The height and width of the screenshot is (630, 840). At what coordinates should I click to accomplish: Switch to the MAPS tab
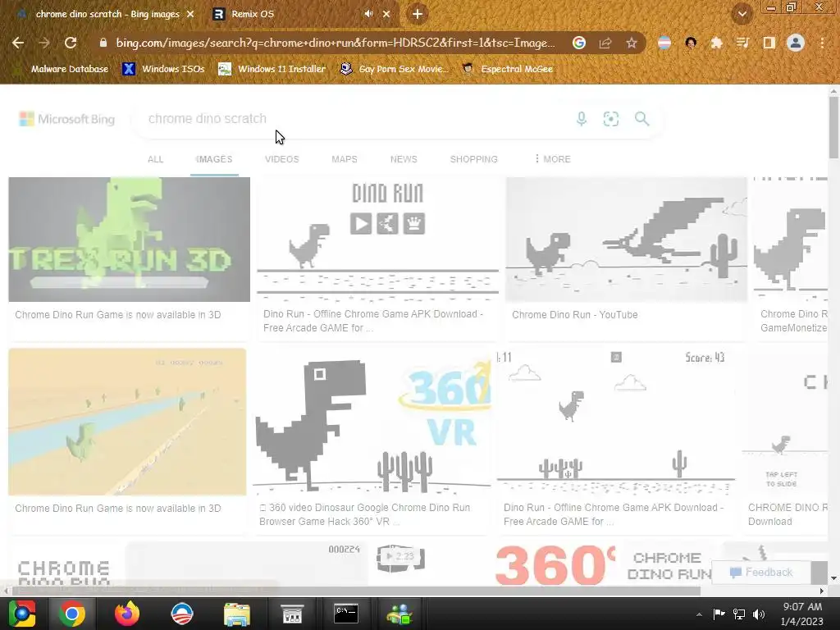(x=345, y=159)
